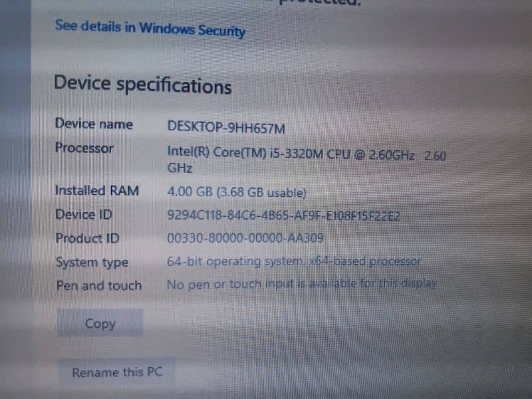Screen dimensions: 532x399
Task: Select the 64-bit operating system value
Action: 294,261
